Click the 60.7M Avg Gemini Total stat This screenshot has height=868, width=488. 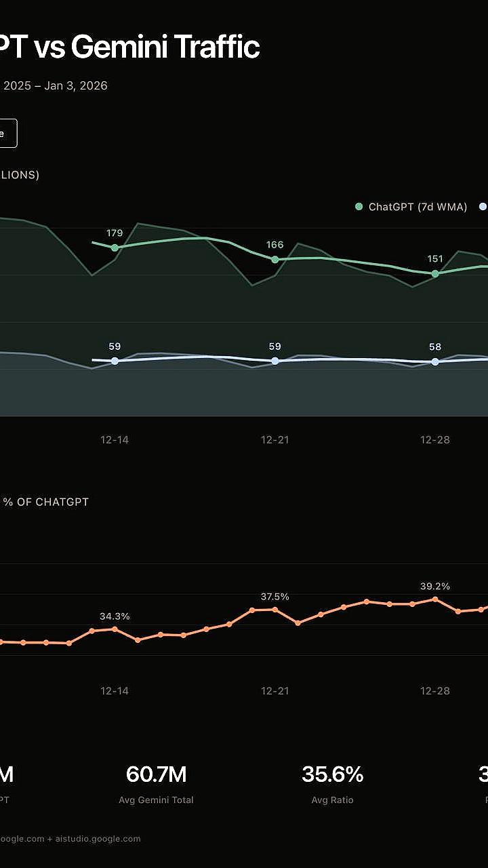[x=156, y=774]
